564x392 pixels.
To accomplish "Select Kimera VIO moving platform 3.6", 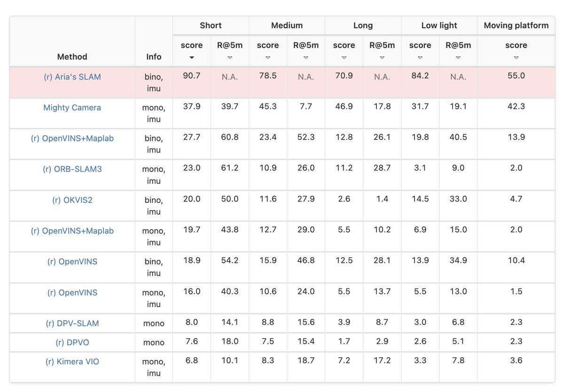I will pyautogui.click(x=516, y=361).
